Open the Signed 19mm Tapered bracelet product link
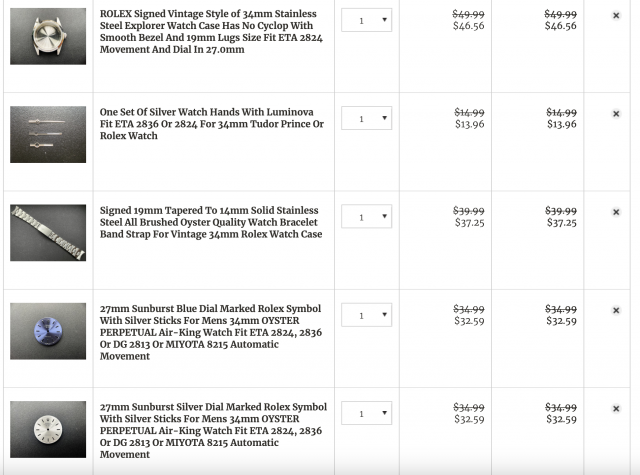This screenshot has height=475, width=640. point(211,222)
